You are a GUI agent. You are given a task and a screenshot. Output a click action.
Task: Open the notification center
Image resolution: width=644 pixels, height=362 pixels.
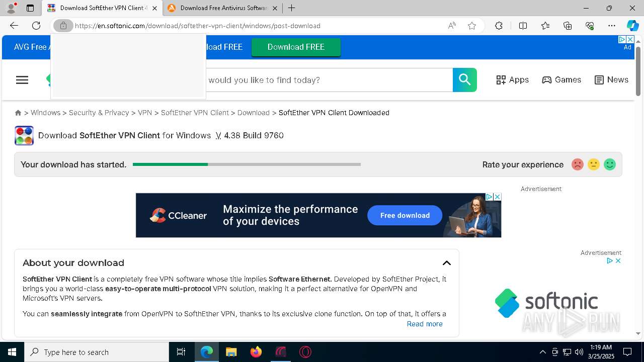pos(627,352)
